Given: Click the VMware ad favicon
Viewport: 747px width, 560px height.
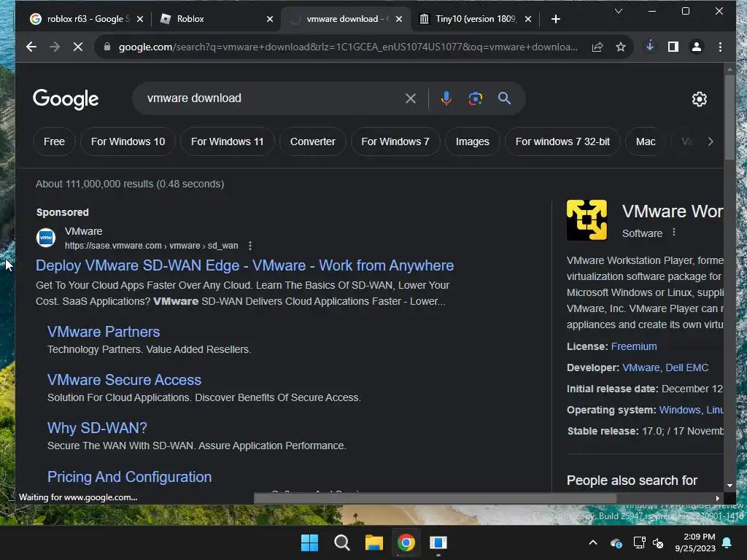Looking at the screenshot, I should tap(46, 237).
